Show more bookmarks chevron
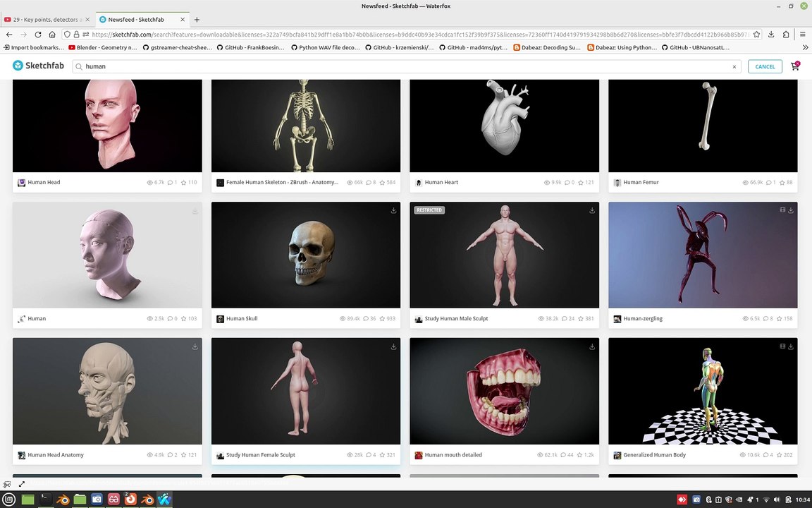 tap(805, 47)
